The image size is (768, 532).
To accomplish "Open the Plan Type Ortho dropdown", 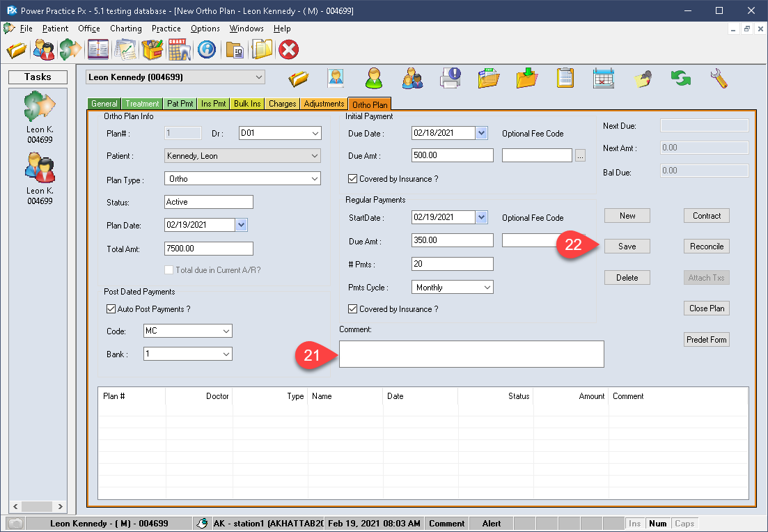I will 315,179.
